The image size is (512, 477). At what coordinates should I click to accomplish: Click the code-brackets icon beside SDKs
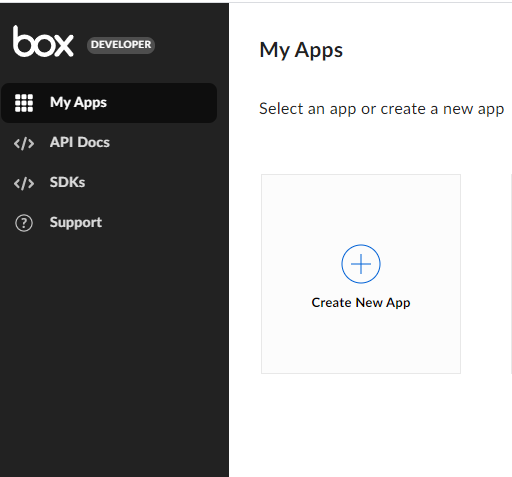24,183
